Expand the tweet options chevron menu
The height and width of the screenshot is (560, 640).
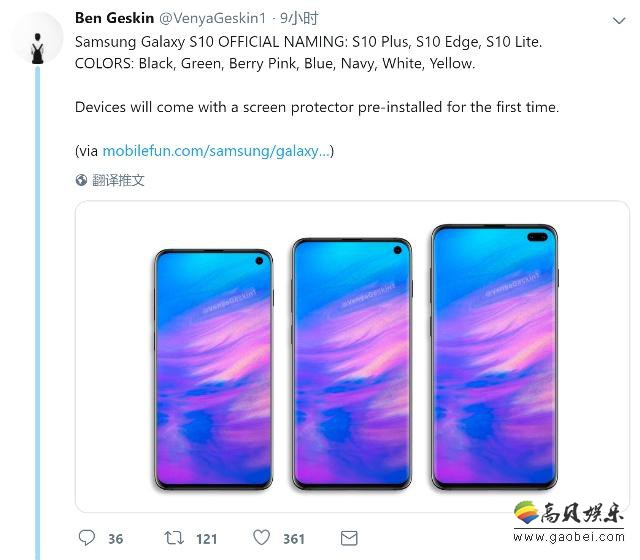[x=619, y=20]
